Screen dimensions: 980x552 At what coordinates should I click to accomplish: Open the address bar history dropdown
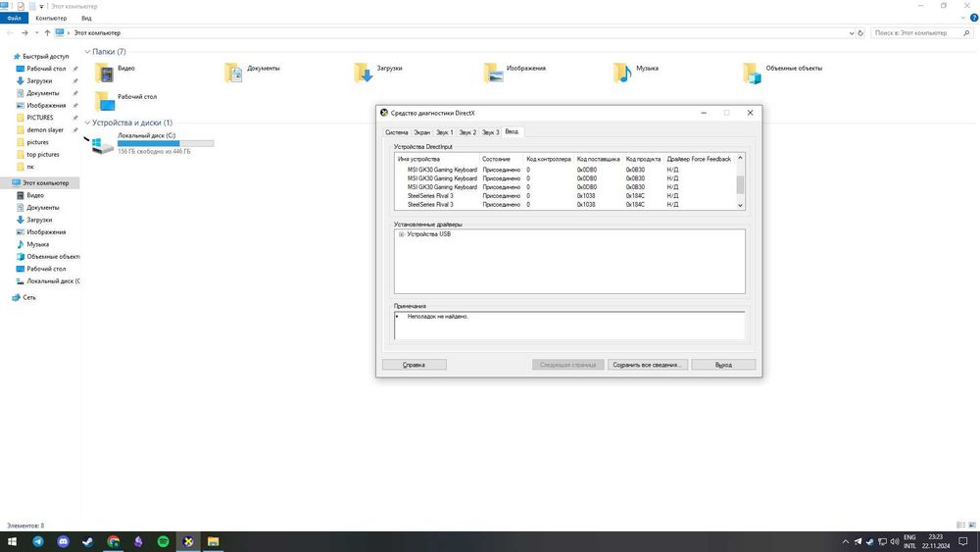pos(852,33)
